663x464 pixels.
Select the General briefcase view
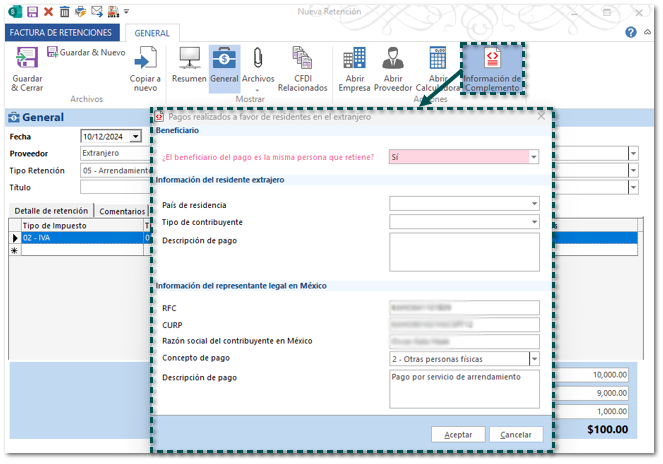225,69
